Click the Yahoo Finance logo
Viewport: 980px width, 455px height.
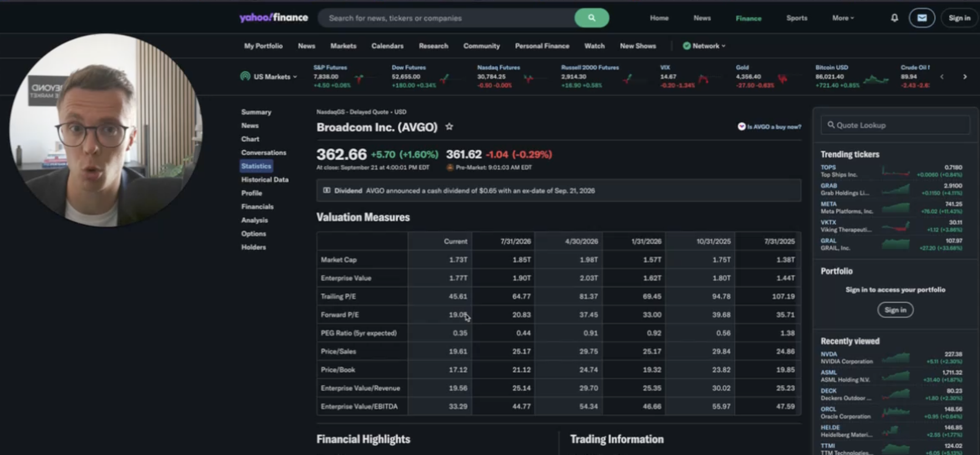click(274, 18)
